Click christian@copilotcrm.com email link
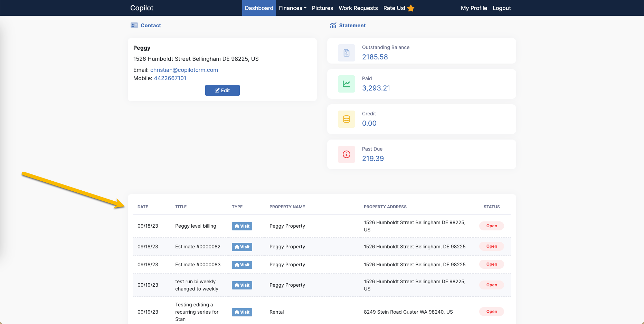Viewport: 644px width, 324px height. [184, 70]
